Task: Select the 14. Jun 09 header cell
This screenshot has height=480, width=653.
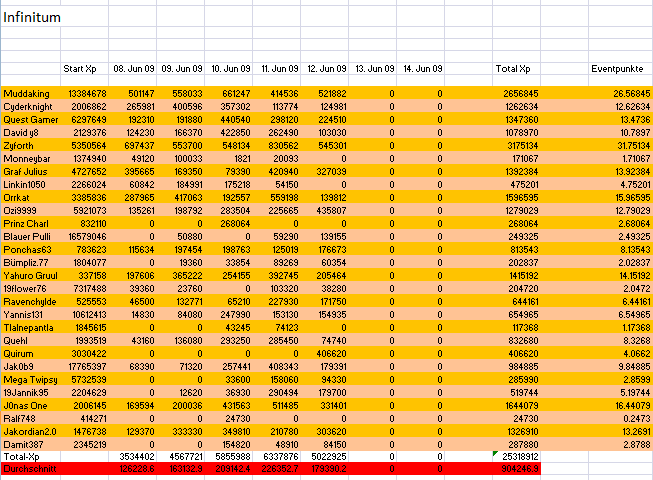Action: 421,69
